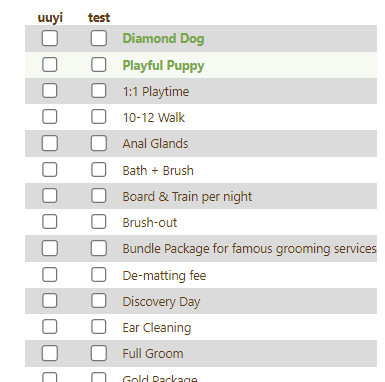The width and height of the screenshot is (385, 382).
Task: Check test for Brush-out
Action: (x=99, y=222)
